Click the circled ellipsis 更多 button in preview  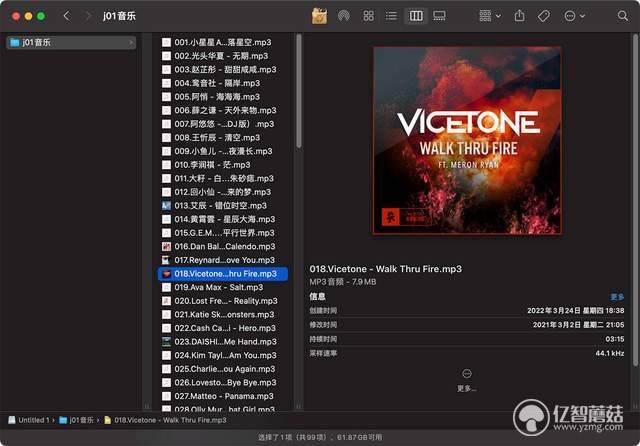tap(467, 373)
